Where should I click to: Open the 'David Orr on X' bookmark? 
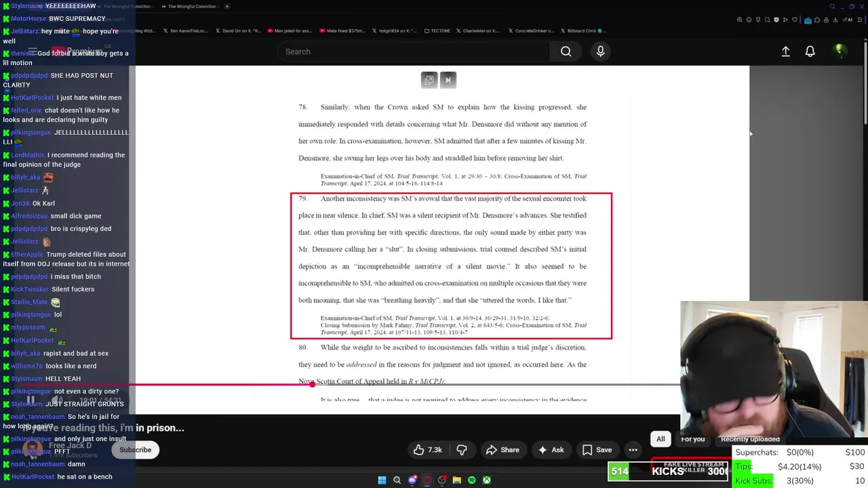(x=238, y=30)
